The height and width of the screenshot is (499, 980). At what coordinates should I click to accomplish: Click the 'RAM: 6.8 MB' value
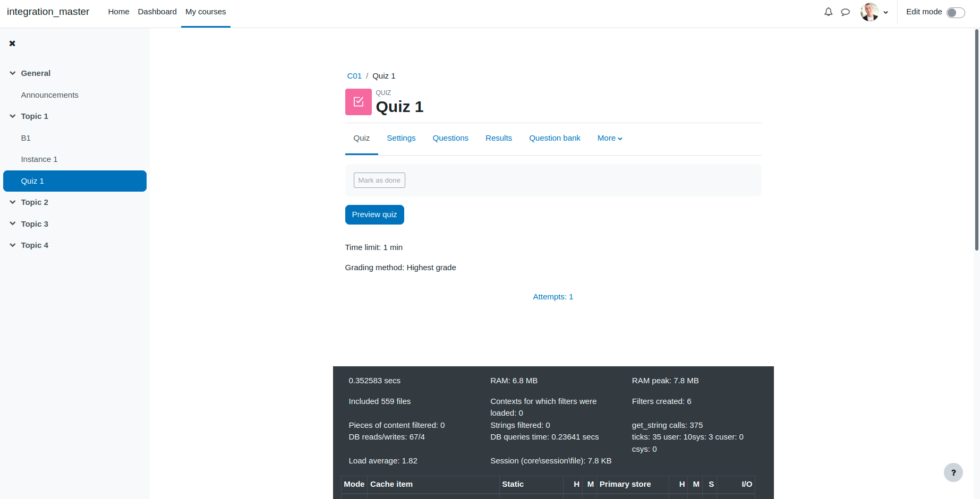pos(514,381)
